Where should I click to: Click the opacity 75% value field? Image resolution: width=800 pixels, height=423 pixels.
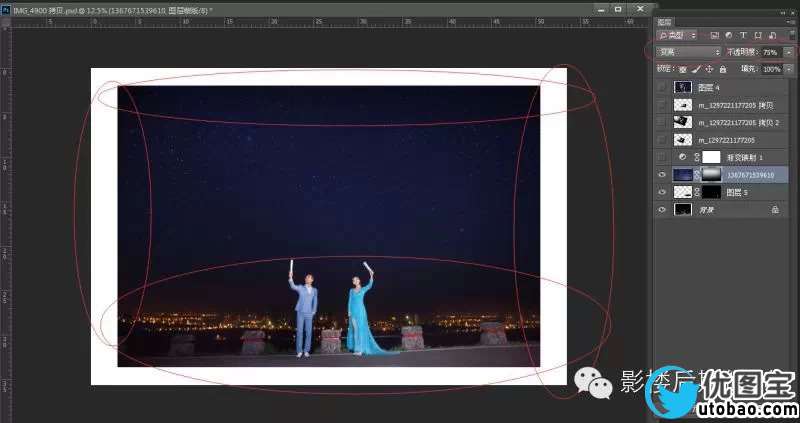pyautogui.click(x=771, y=52)
